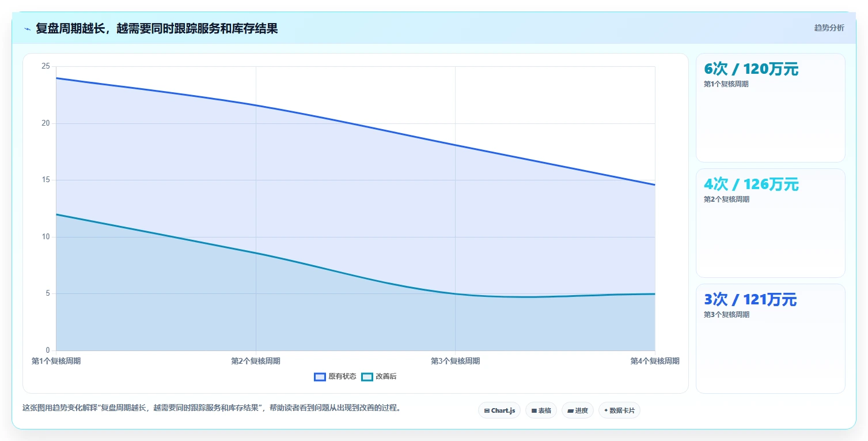Toggle the 原有状态 legend series

(x=335, y=376)
